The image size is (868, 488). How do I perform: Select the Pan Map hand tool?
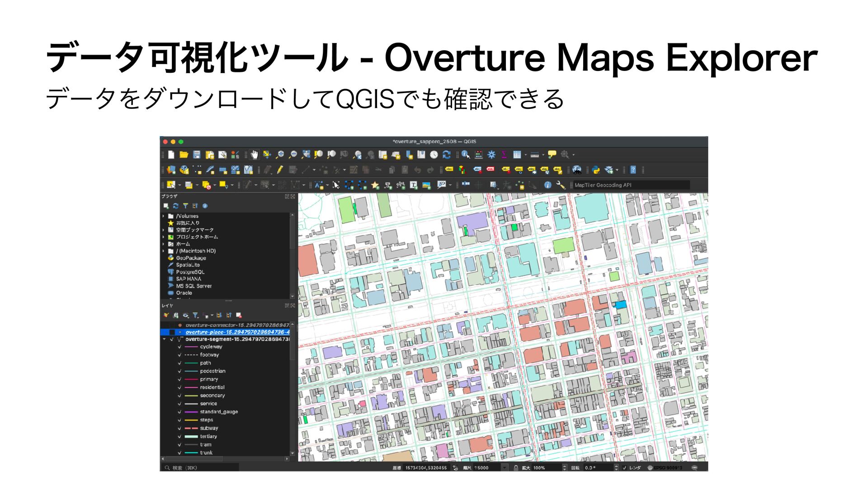[255, 155]
